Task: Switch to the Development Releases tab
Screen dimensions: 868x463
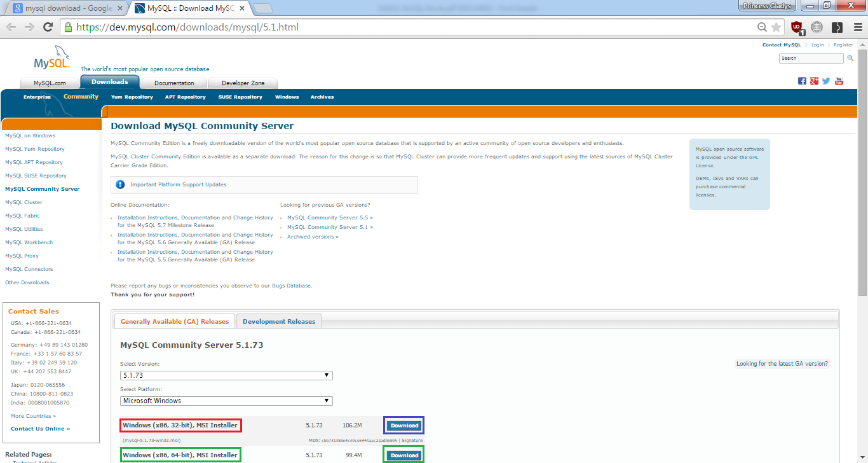Action: pyautogui.click(x=279, y=322)
